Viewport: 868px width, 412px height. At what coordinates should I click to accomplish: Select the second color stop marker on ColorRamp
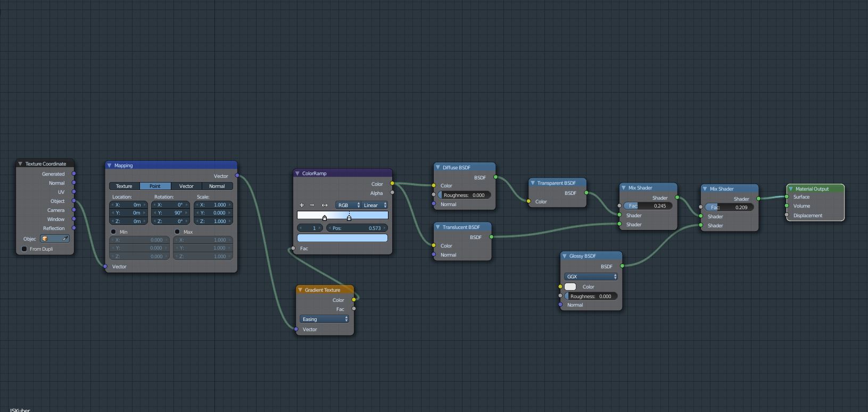pos(349,218)
